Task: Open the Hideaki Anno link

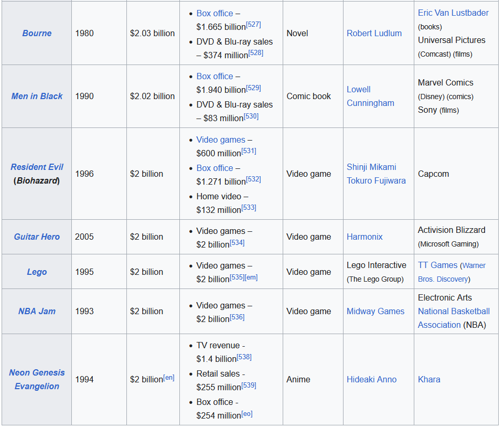Action: [x=371, y=379]
